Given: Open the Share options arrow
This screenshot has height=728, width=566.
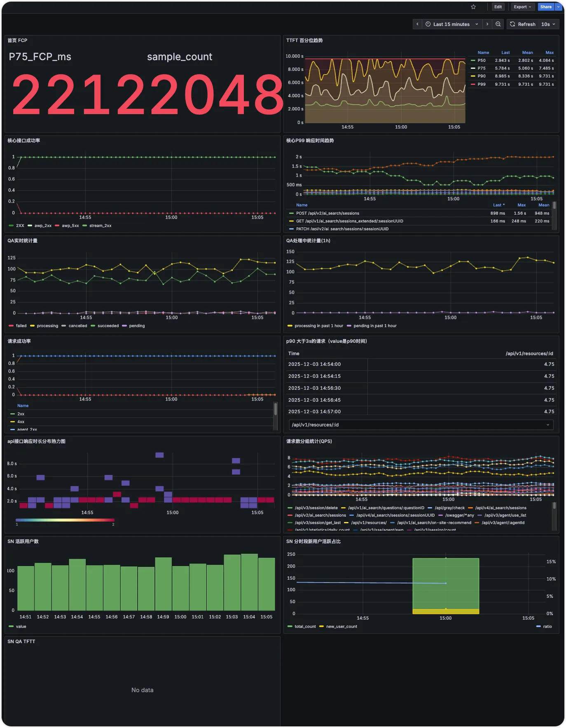Looking at the screenshot, I should click(559, 7).
